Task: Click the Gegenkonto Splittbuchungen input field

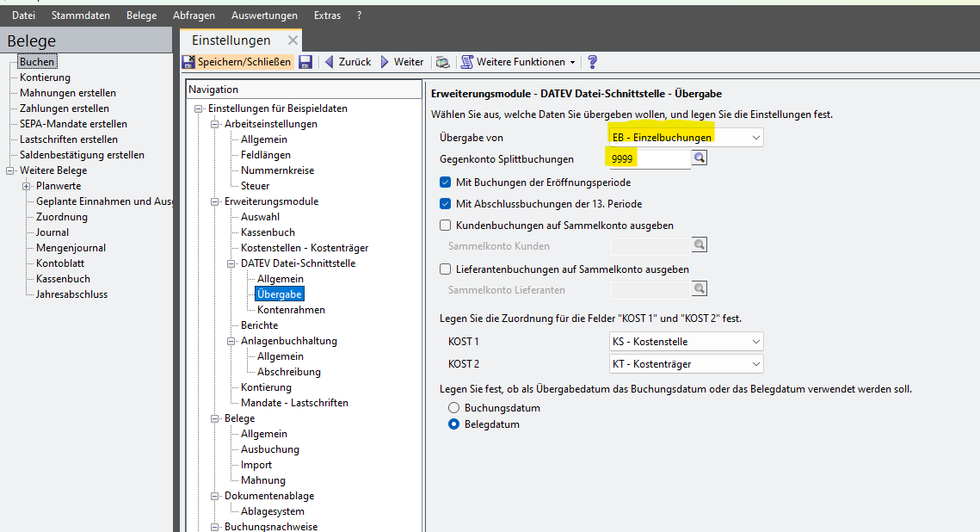Action: click(648, 158)
